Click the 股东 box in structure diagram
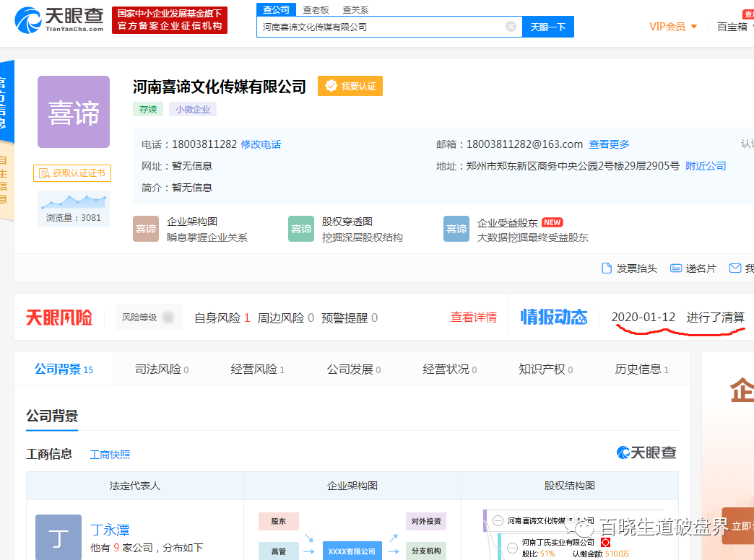 pyautogui.click(x=279, y=521)
